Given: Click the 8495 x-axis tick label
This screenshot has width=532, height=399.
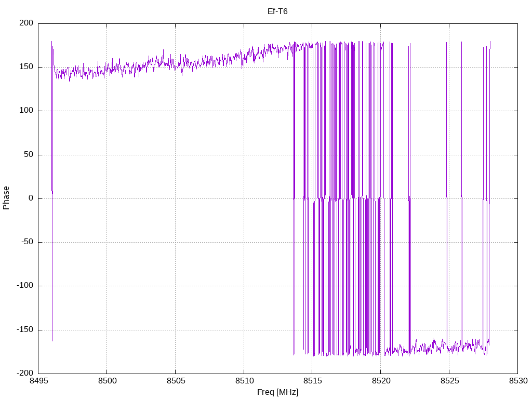Looking at the screenshot, I should click(38, 382).
